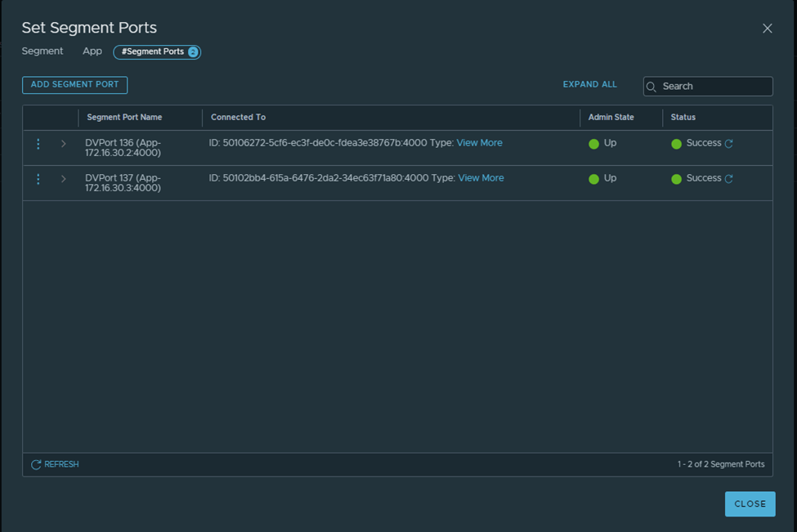Open View More for DVPort 136

click(x=479, y=143)
